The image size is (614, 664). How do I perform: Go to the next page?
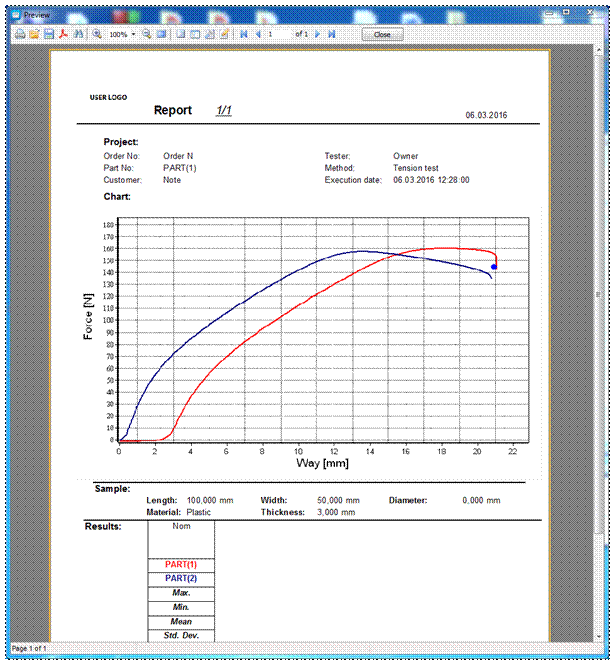point(318,34)
